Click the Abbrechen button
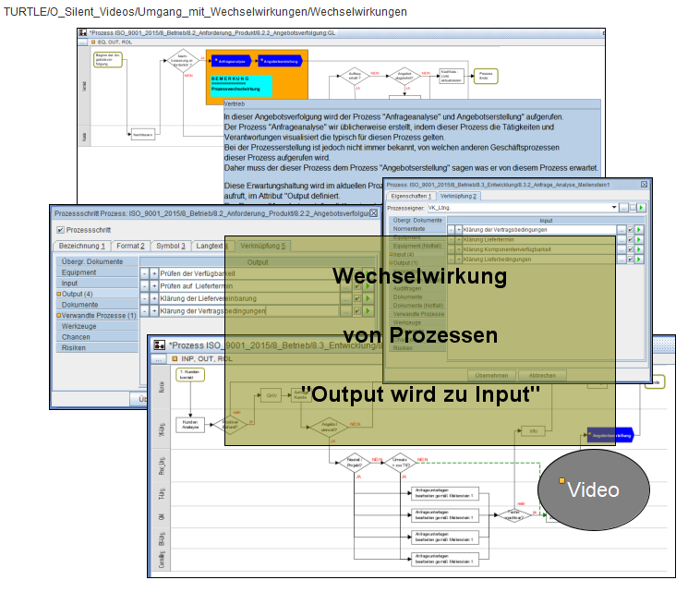 pos(542,376)
